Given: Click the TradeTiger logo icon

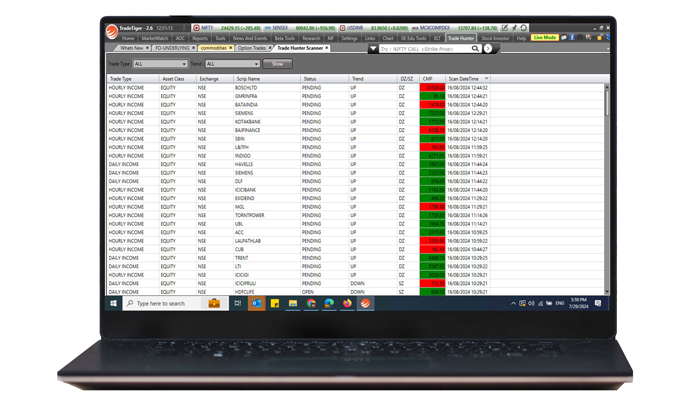Looking at the screenshot, I should [112, 31].
